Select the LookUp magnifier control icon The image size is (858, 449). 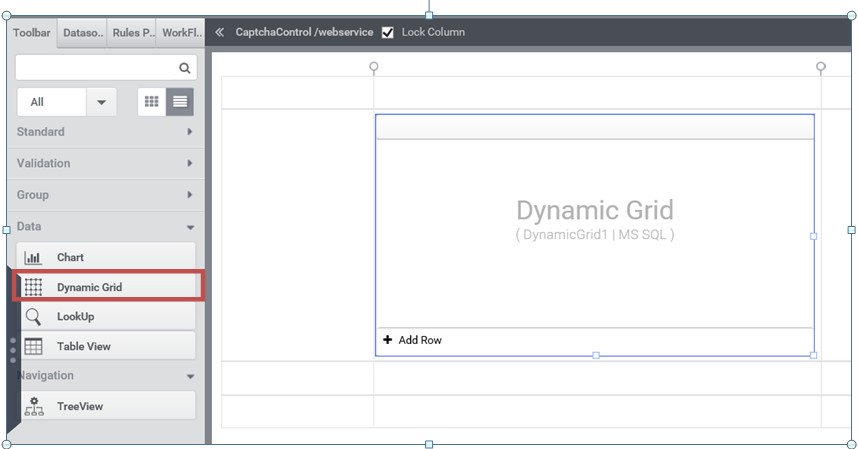click(x=33, y=316)
